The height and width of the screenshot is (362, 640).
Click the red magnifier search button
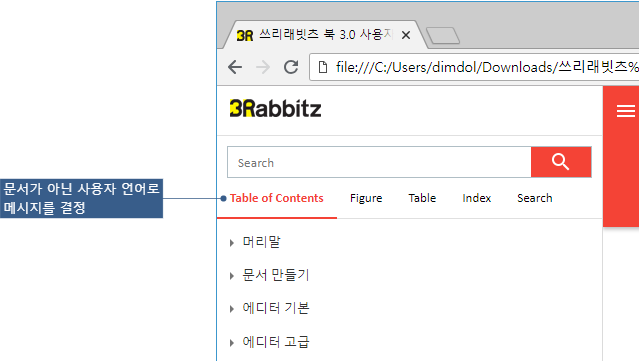tap(561, 162)
